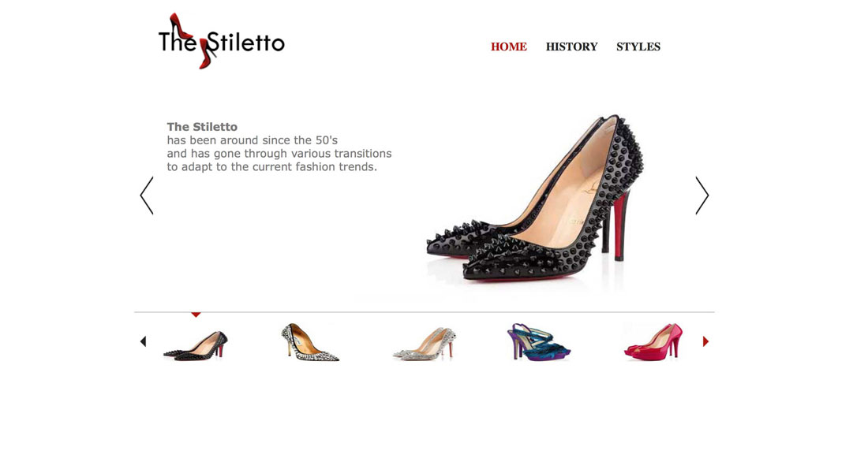Click the red high heel above 'The' in logo
This screenshot has height=473, width=868.
pyautogui.click(x=179, y=25)
